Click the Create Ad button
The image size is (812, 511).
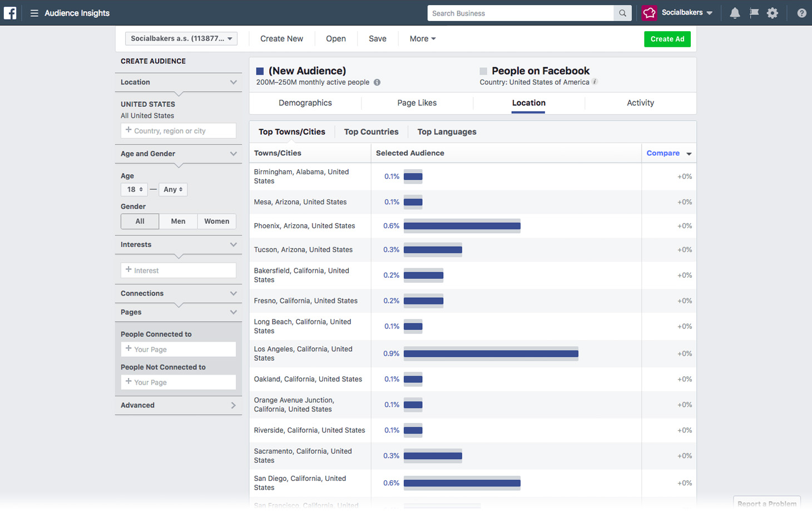pos(667,39)
